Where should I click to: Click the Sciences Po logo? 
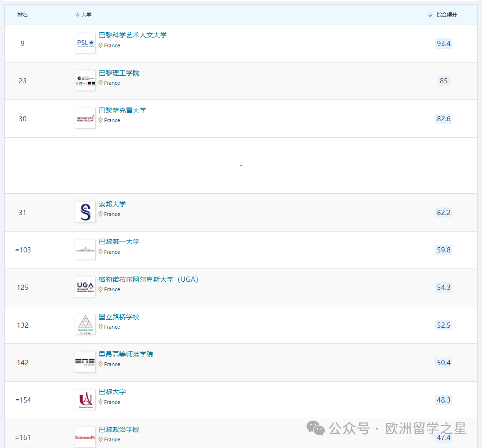(85, 438)
